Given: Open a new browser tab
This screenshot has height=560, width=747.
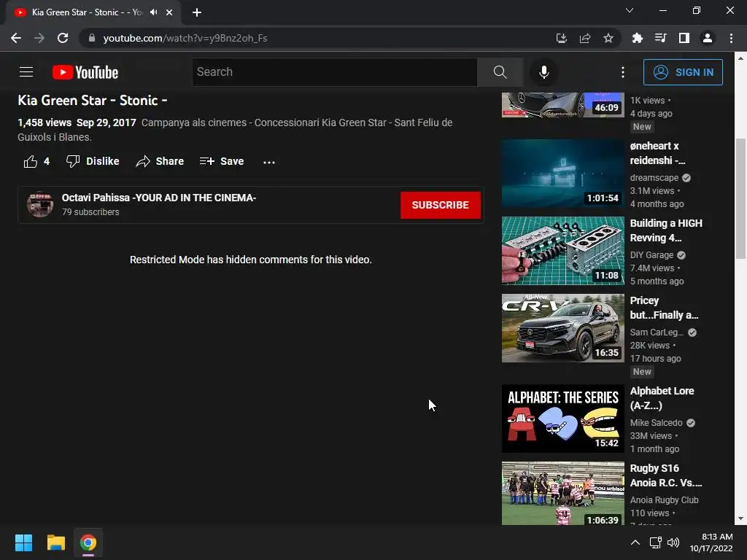Looking at the screenshot, I should point(197,12).
